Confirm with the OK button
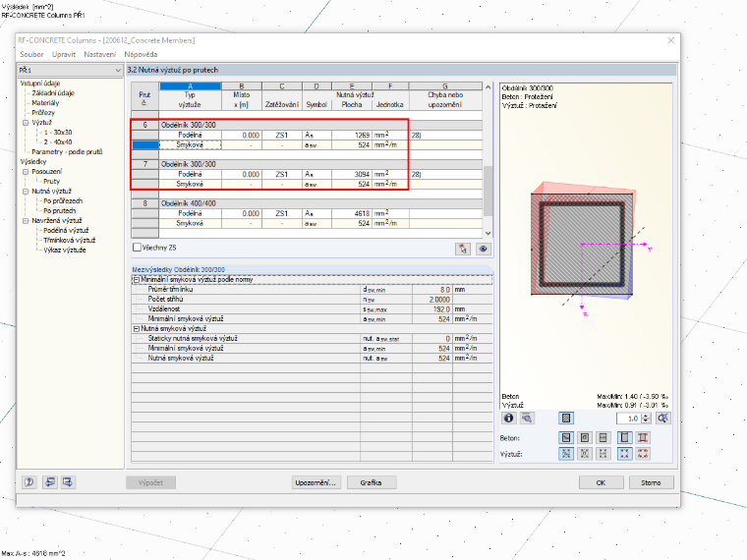Screen dimensions: 747x560 (602, 482)
